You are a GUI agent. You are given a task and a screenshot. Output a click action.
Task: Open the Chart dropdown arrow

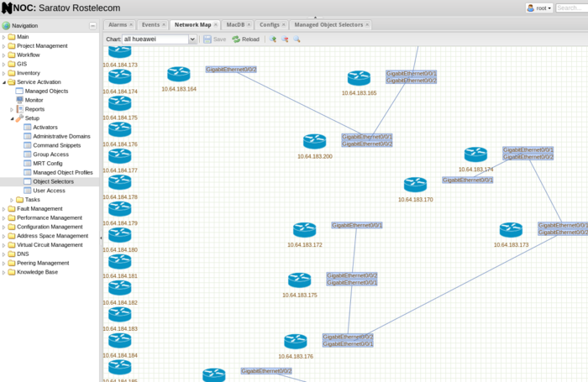(x=192, y=39)
